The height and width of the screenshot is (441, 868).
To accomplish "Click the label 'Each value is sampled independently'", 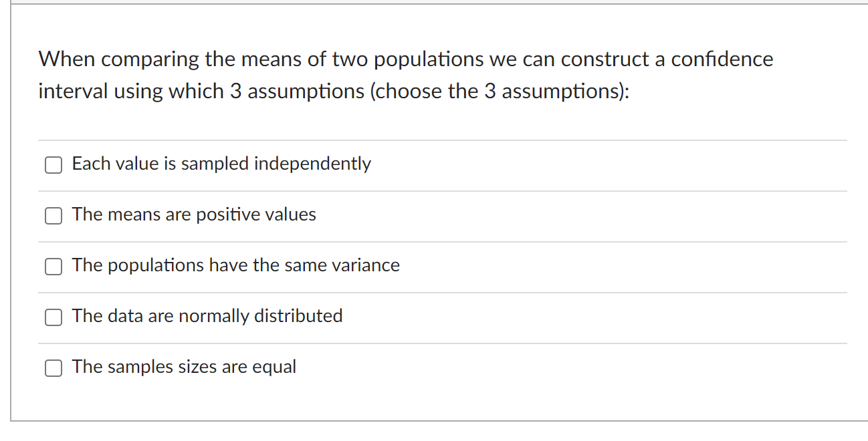I will coord(221,164).
